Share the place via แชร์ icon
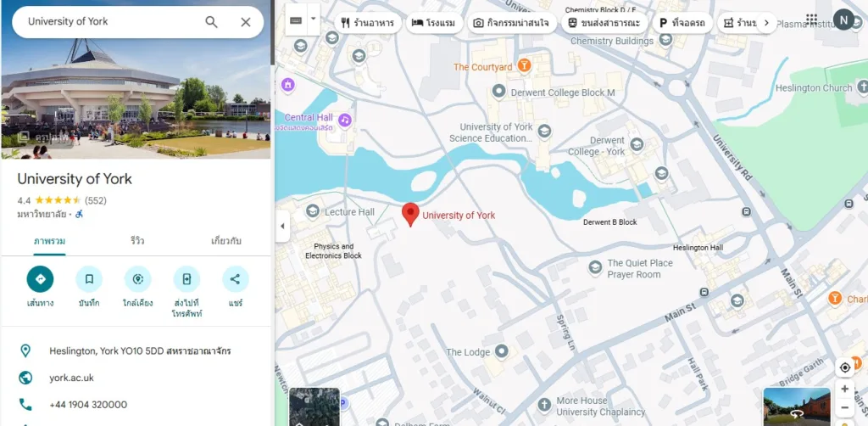This screenshot has width=868, height=426. coord(235,279)
